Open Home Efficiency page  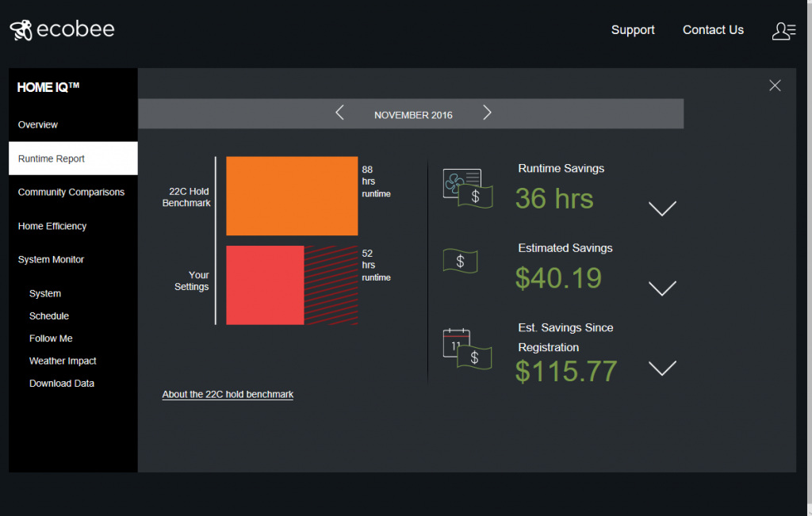[52, 226]
